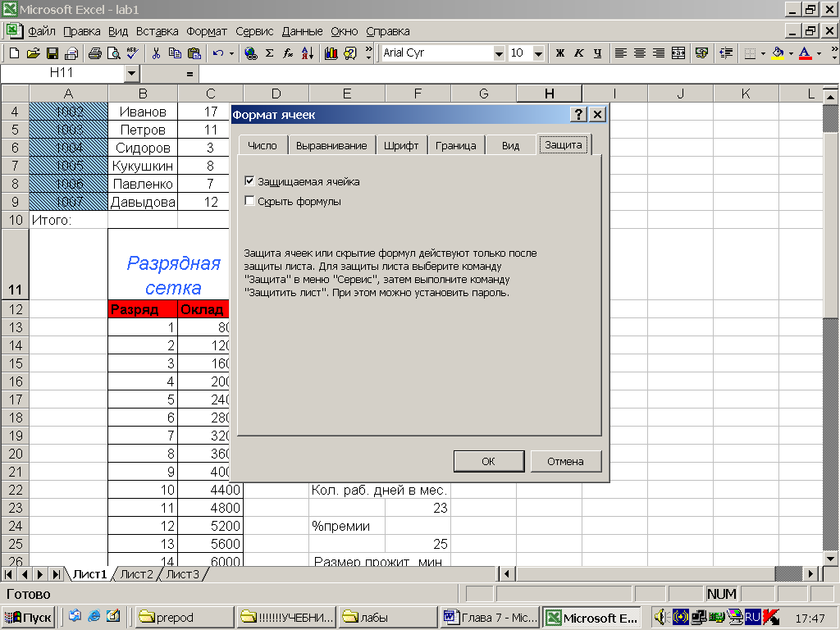This screenshot has height=630, width=840.
Task: Click the Currency style icon
Action: [701, 53]
